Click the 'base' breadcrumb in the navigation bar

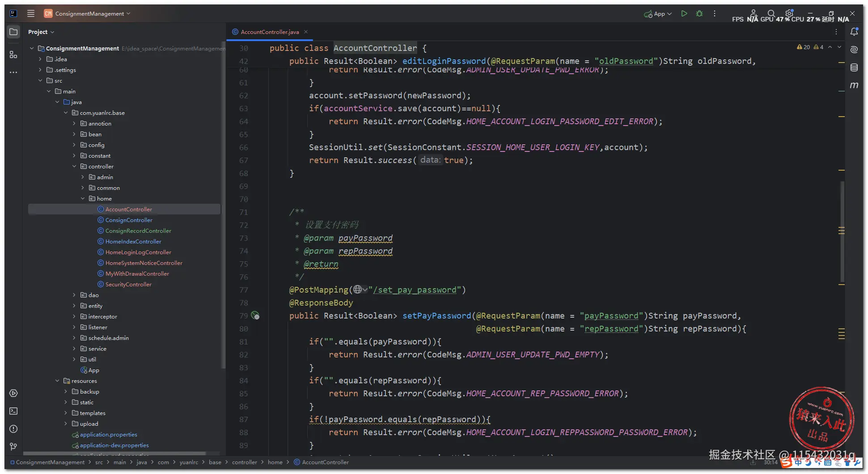click(x=215, y=462)
